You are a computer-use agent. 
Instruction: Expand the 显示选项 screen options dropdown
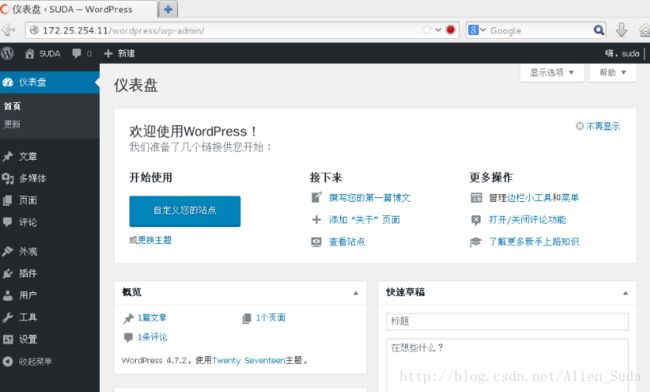coord(552,73)
